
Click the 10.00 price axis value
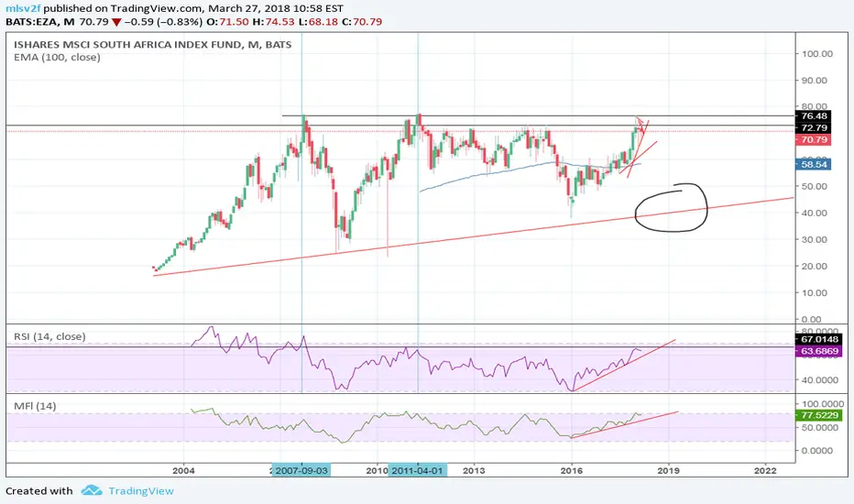click(x=814, y=292)
